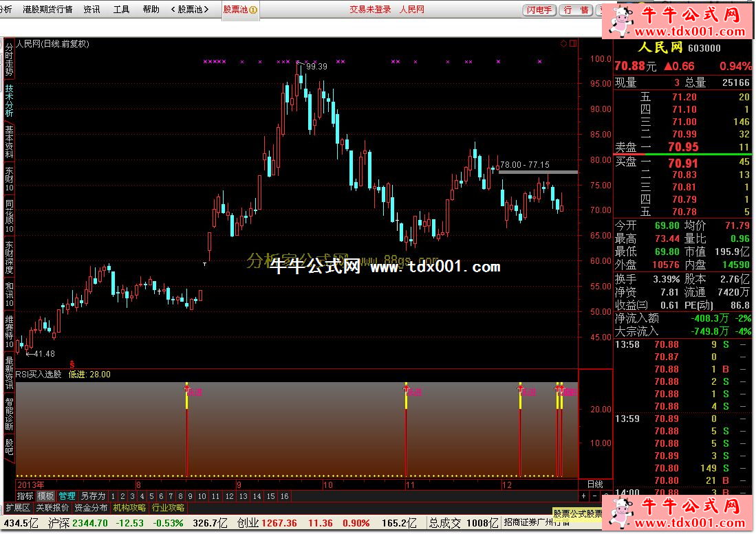This screenshot has height=534, width=756.
Task: Zoom out with the minus button
Action: coord(594,496)
